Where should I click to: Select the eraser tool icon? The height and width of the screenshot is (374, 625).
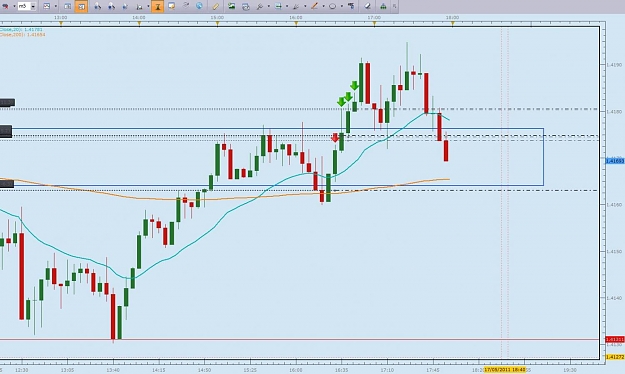click(368, 6)
